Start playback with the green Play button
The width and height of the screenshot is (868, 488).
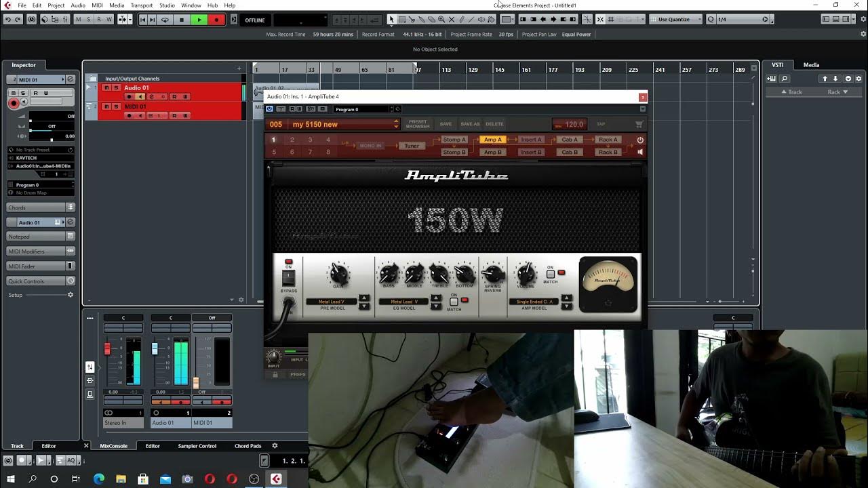(x=199, y=20)
